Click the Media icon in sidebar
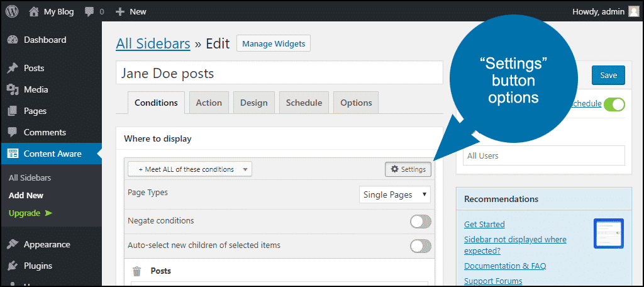The width and height of the screenshot is (644, 287). tap(13, 89)
